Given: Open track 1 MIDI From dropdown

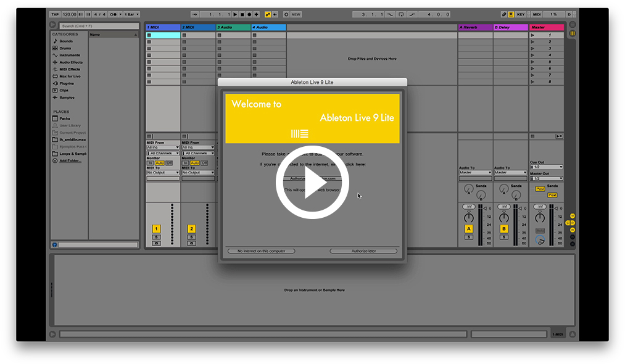Looking at the screenshot, I should tap(163, 147).
